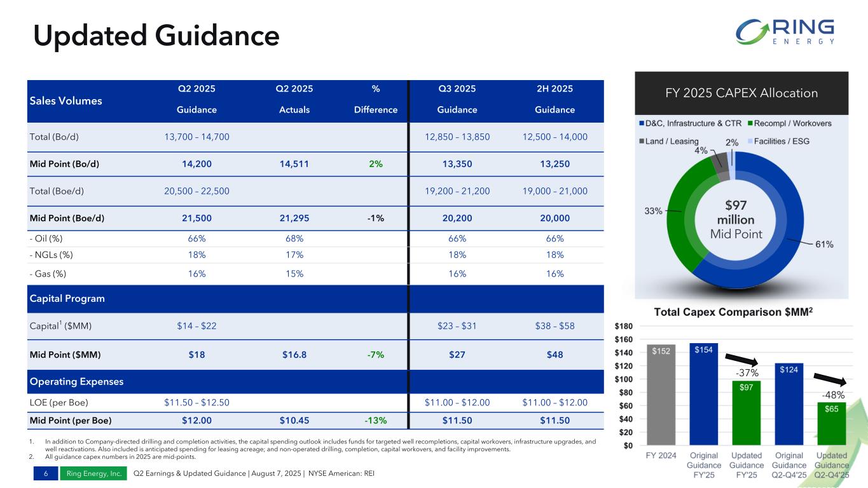Click the FY 2025 CAPEX Allocation title banner
This screenshot has width=868, height=488.
click(741, 93)
